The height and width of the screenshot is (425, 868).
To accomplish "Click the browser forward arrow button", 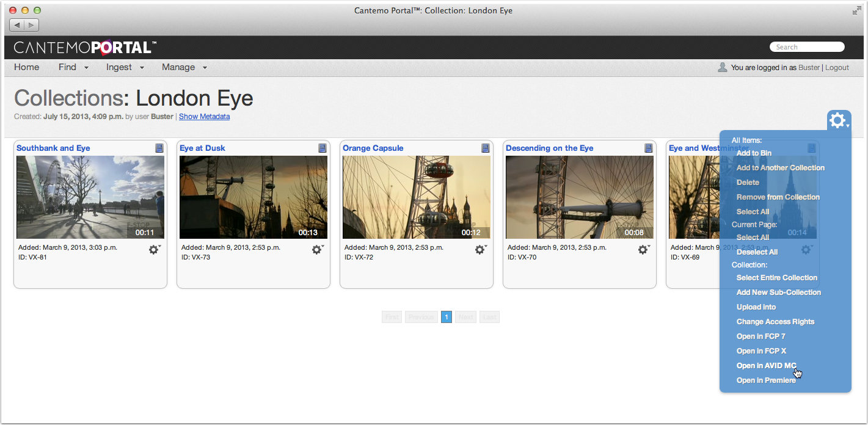I will 31,25.
